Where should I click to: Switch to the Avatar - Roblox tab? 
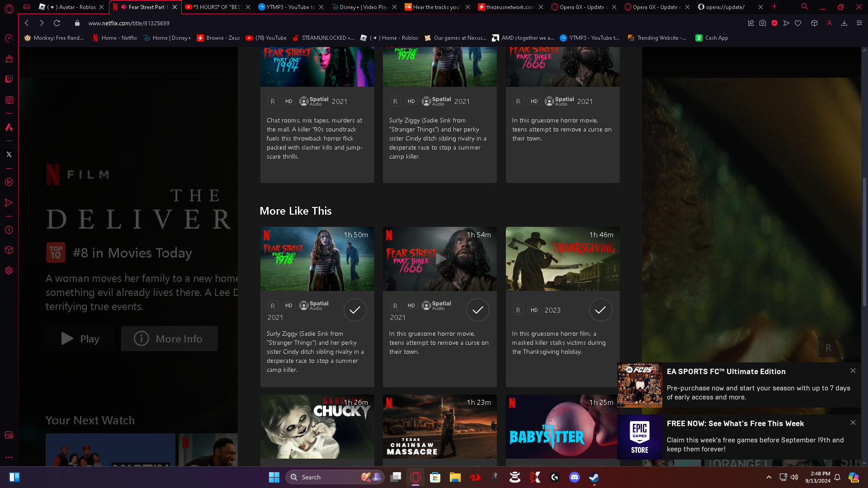[71, 7]
